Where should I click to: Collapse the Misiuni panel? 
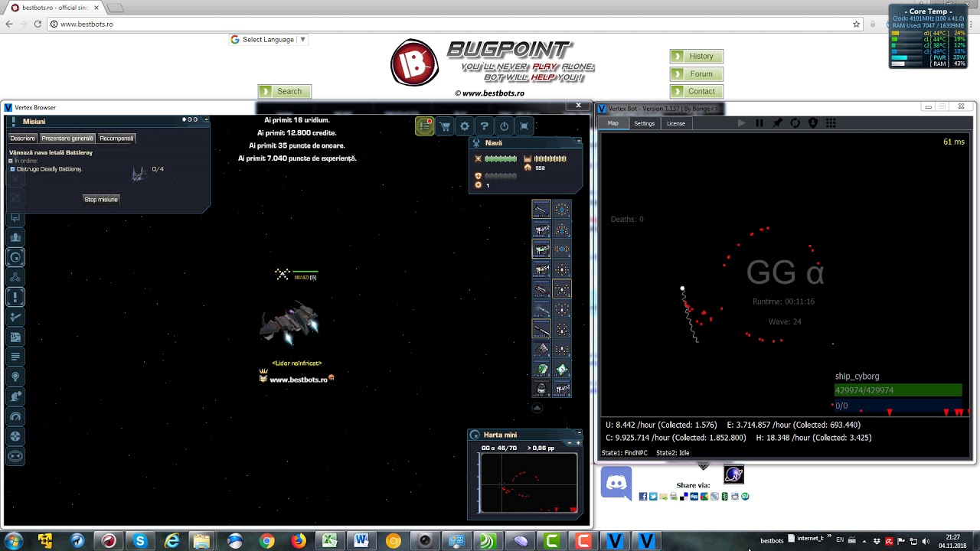(x=206, y=119)
